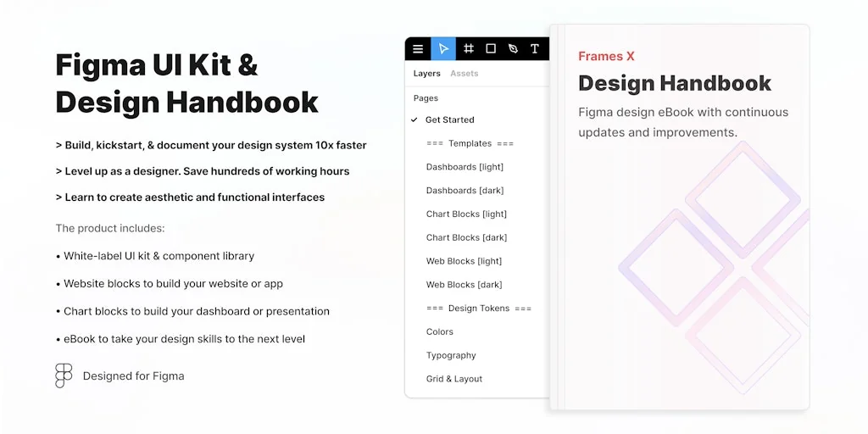Open the Grid & Layout page
The height and width of the screenshot is (434, 868).
click(x=454, y=379)
